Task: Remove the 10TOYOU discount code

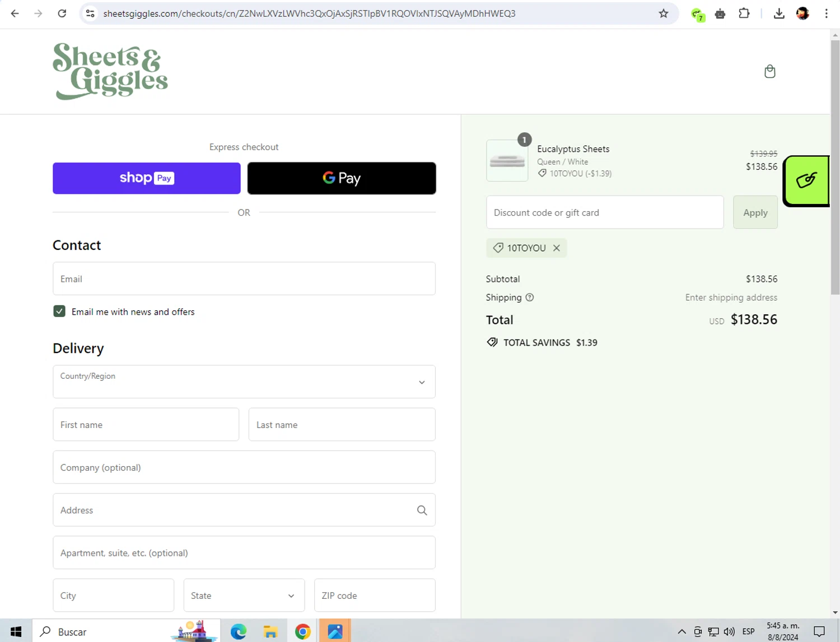Action: point(557,248)
